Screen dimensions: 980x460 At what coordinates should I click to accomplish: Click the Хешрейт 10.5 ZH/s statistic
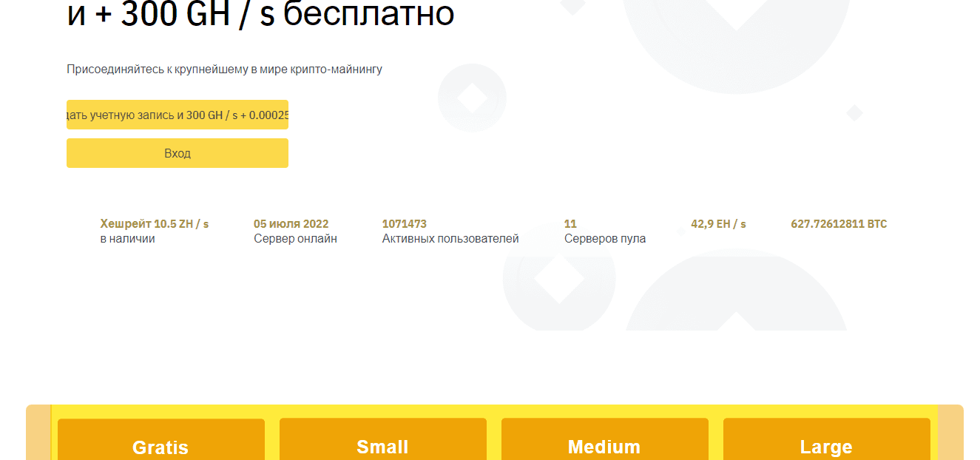click(152, 229)
